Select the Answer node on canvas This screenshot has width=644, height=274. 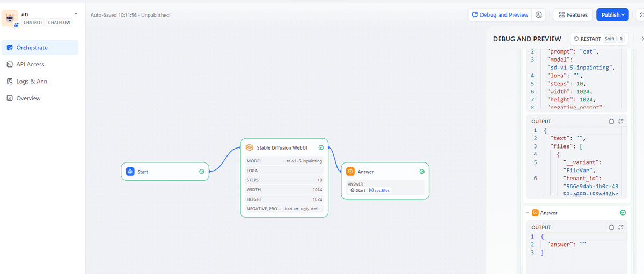pyautogui.click(x=385, y=181)
